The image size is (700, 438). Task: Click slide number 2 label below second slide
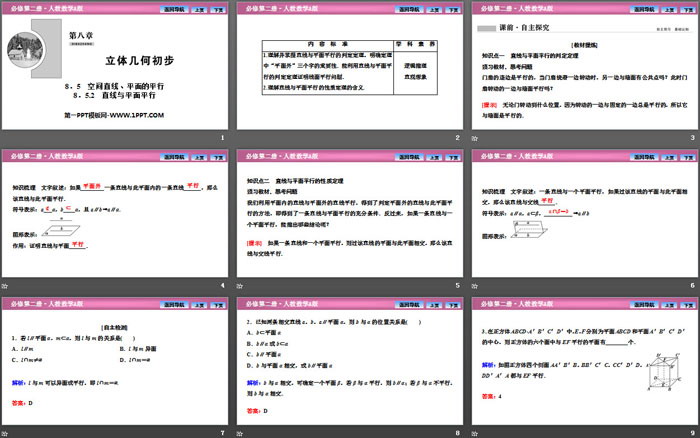coord(457,138)
